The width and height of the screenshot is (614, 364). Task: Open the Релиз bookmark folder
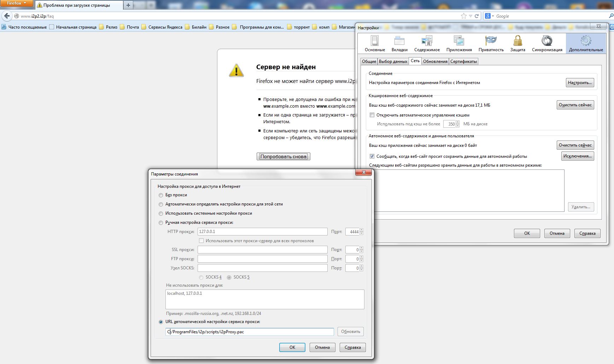[x=108, y=27]
